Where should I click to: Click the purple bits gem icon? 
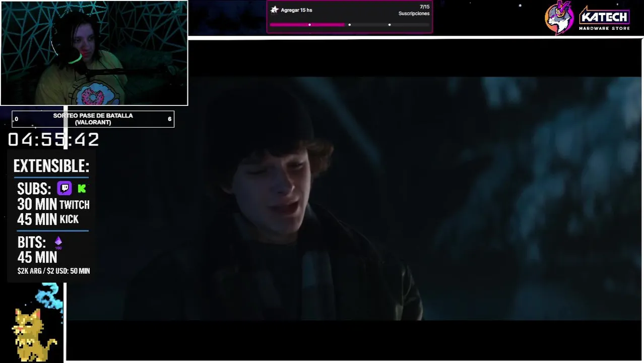(x=58, y=242)
